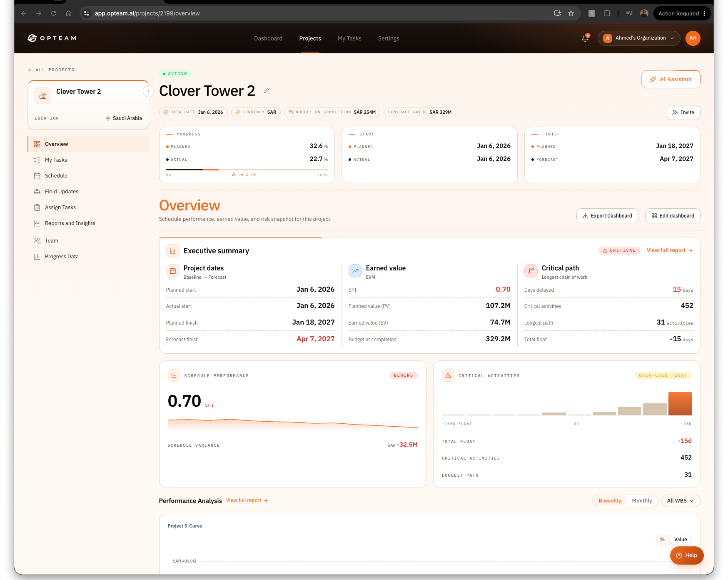Image resolution: width=728 pixels, height=580 pixels.
Task: Open the Help button
Action: [x=686, y=555]
